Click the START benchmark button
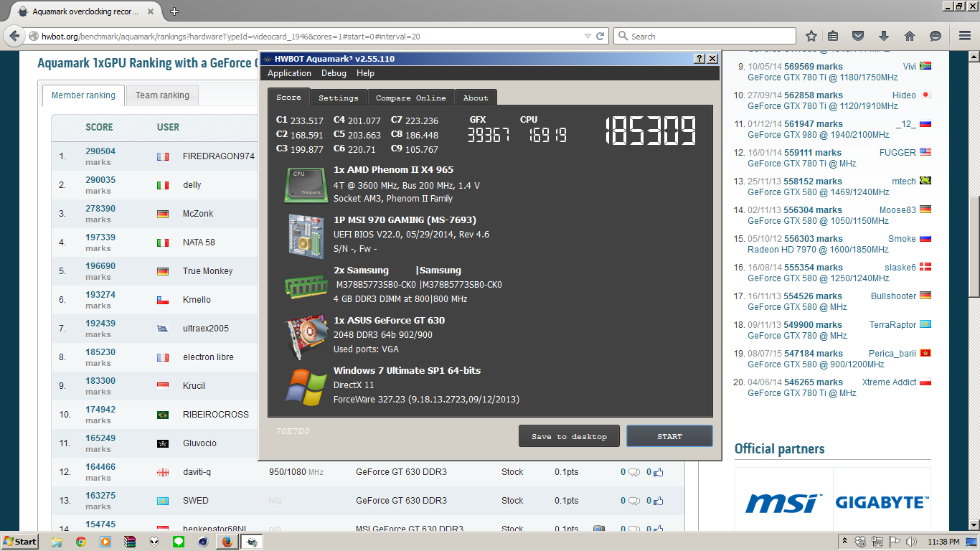This screenshot has height=551, width=980. pyautogui.click(x=669, y=436)
